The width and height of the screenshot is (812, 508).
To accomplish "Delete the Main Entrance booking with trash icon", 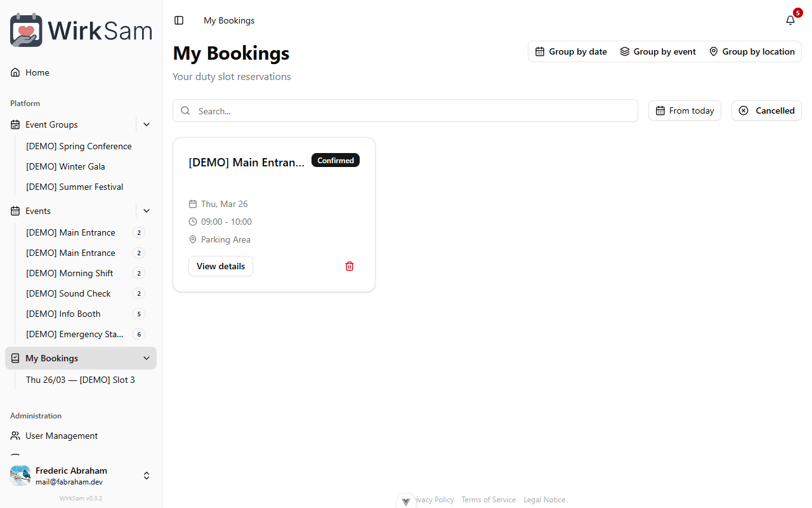I will pos(350,266).
